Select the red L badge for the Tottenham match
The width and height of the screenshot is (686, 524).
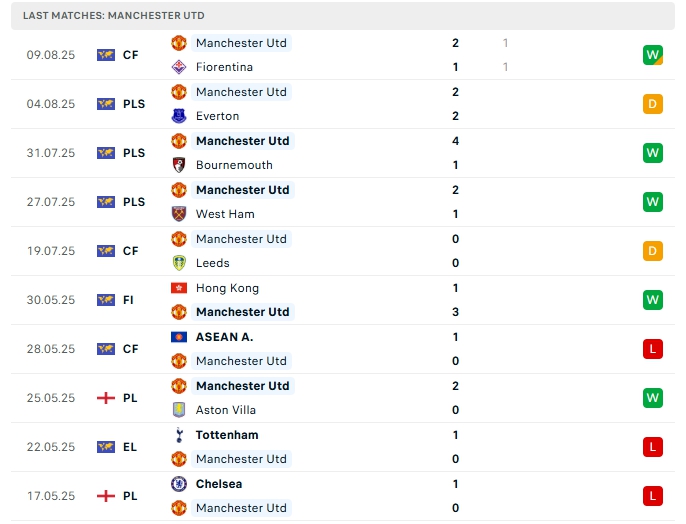point(653,447)
